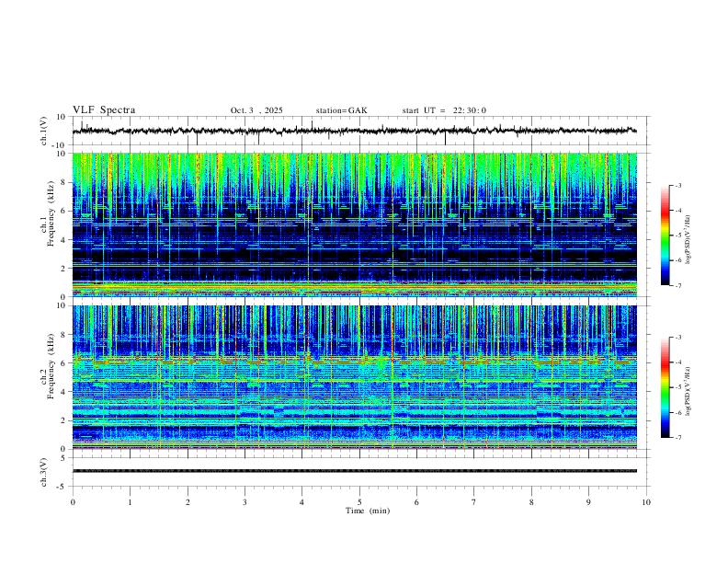Screen dimensions: 728x563
Task: Select the "Time (min)" axis label
Action: point(368,511)
